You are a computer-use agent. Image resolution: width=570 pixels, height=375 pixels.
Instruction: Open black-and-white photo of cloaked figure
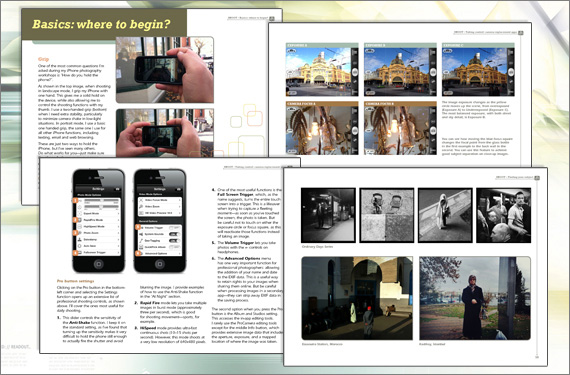445,215
